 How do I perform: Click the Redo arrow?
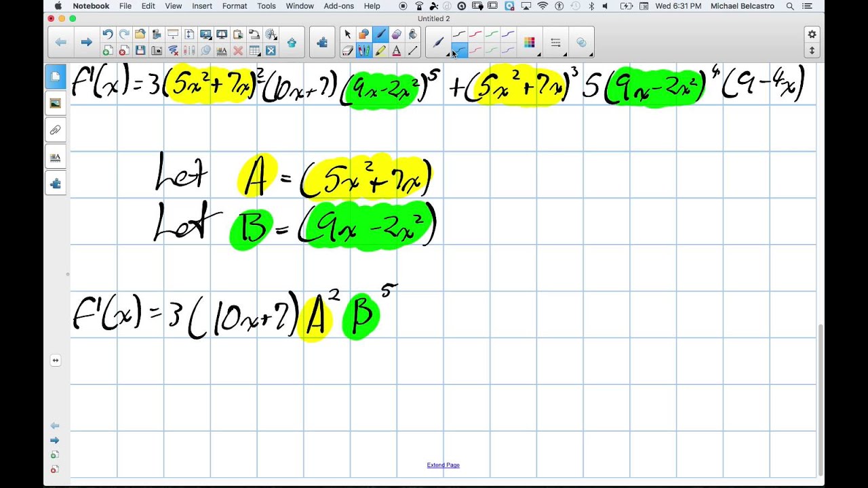tap(124, 34)
